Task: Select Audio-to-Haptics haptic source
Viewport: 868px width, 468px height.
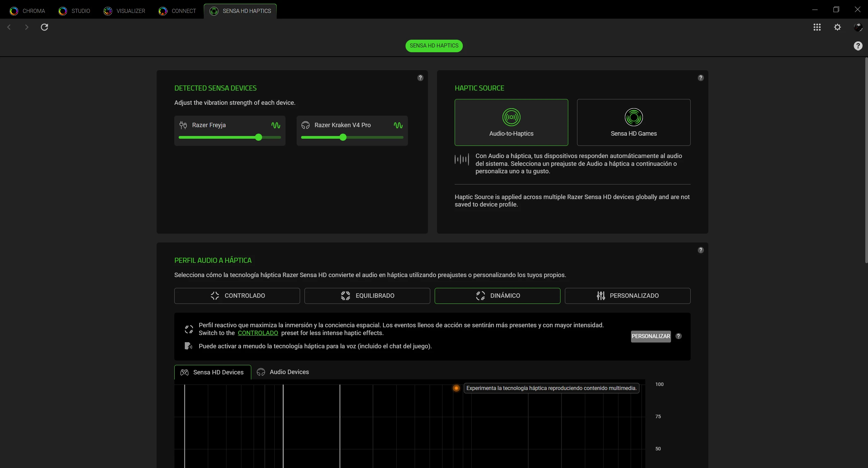Action: pos(511,122)
